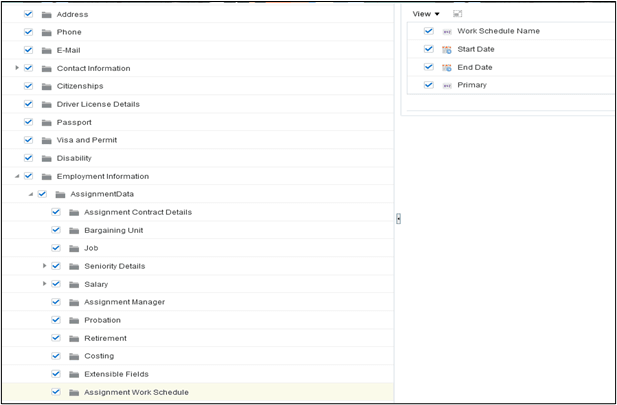Click the folder icon beside Visa and Permit

pyautogui.click(x=47, y=140)
